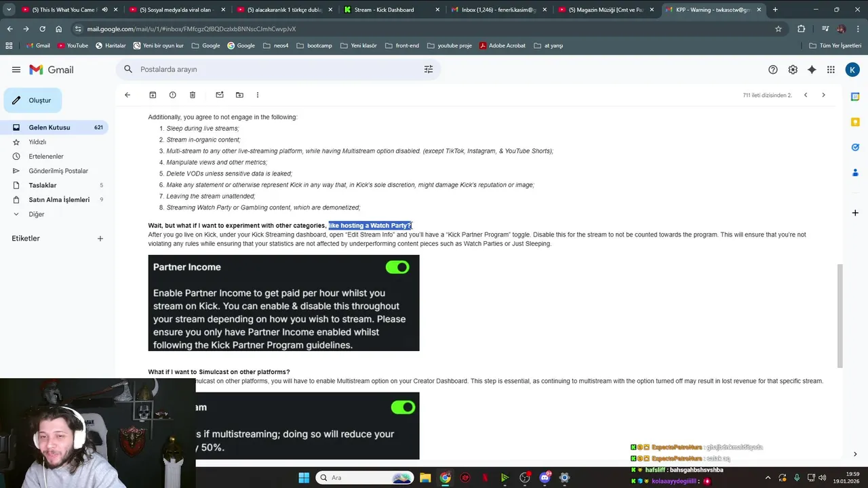The width and height of the screenshot is (868, 488).
Task: Reload the current page
Action: click(x=42, y=29)
